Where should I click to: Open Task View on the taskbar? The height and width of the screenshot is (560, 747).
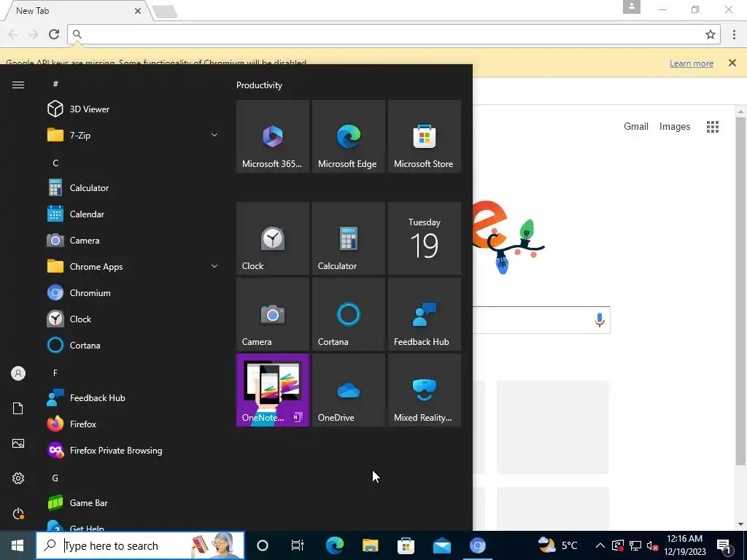(298, 545)
